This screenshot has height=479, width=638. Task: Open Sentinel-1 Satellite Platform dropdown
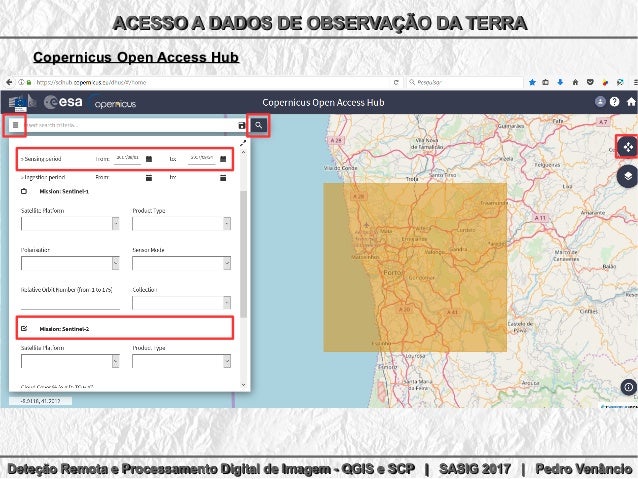[70, 223]
